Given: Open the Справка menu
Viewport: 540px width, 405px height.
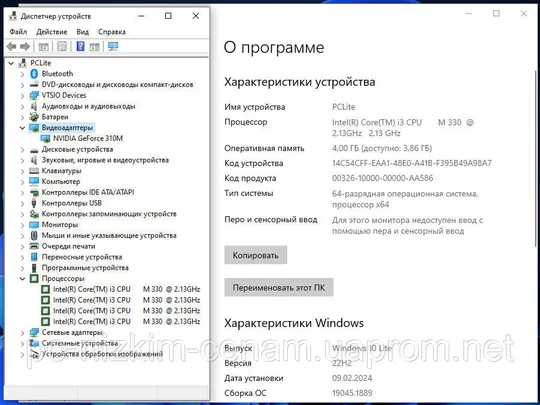Looking at the screenshot, I should click(112, 32).
